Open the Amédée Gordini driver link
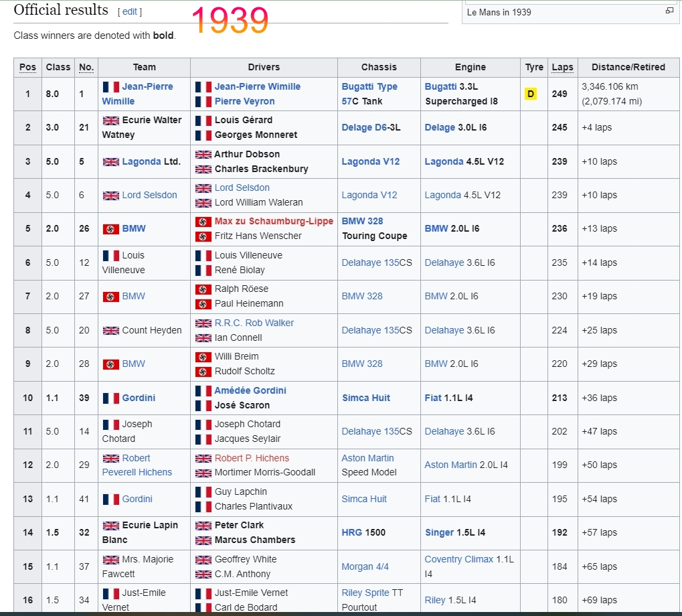 [x=250, y=390]
